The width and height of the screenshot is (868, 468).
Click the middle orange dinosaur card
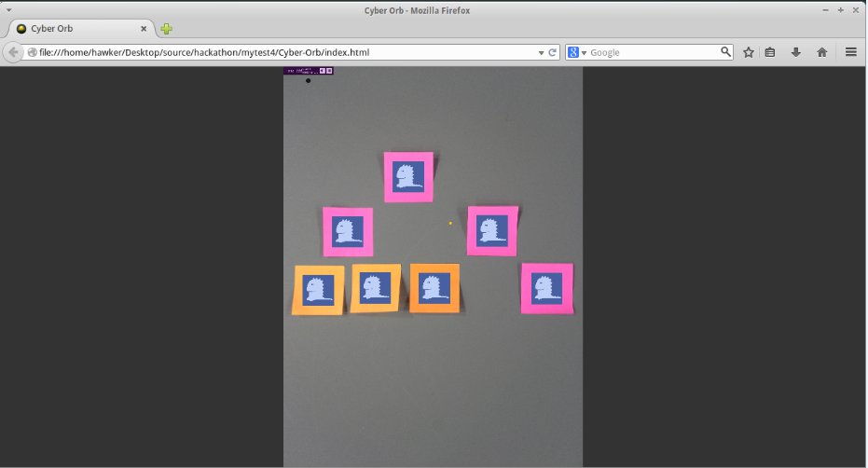click(376, 288)
